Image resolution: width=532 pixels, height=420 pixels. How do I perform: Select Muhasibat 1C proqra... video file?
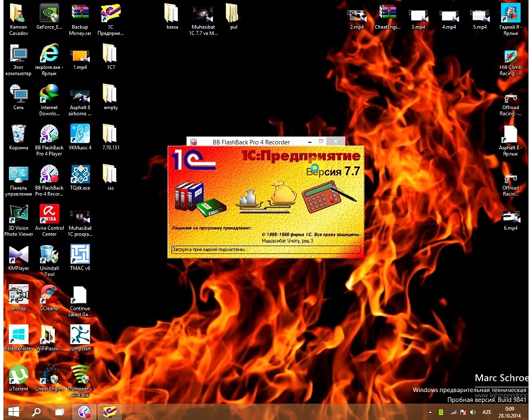click(80, 223)
